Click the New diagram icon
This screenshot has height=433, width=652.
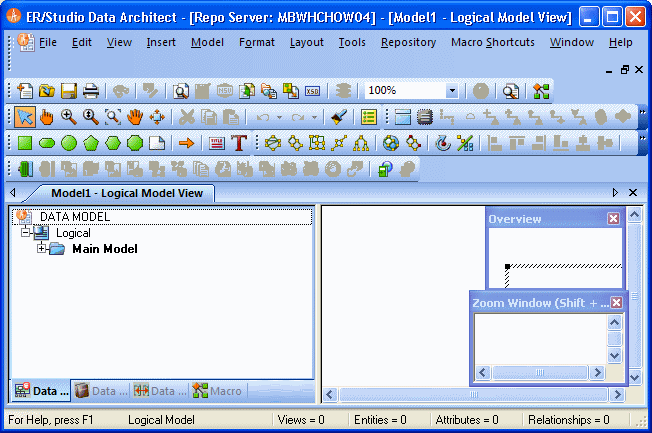pos(25,91)
